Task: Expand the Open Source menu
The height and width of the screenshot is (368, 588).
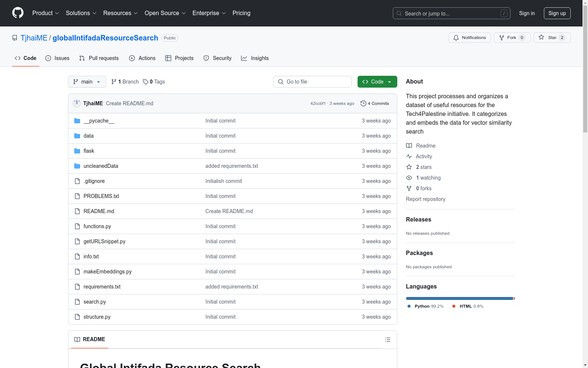Action: point(165,13)
